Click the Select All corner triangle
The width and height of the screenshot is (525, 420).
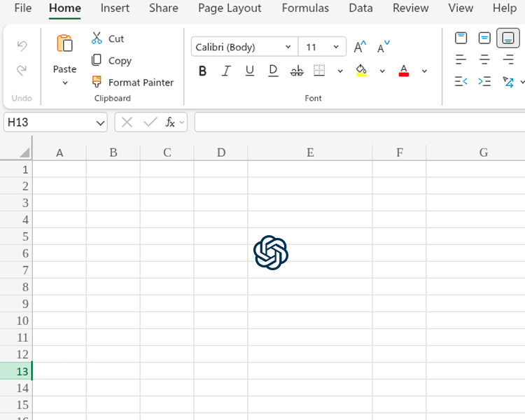click(x=24, y=153)
